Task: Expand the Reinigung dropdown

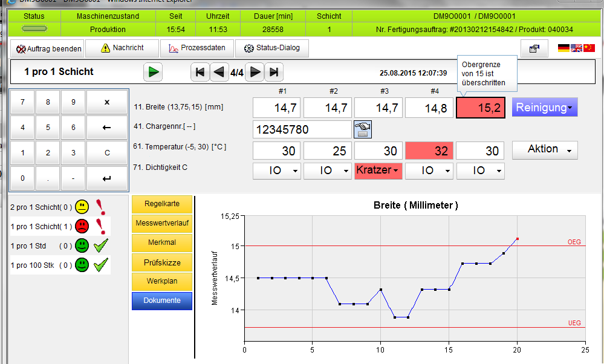Action: (x=544, y=108)
